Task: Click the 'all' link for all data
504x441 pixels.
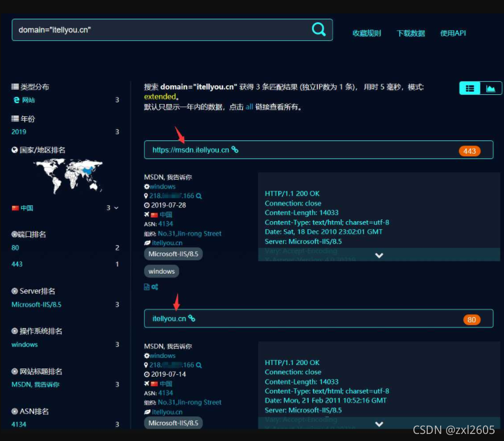Action: 249,107
